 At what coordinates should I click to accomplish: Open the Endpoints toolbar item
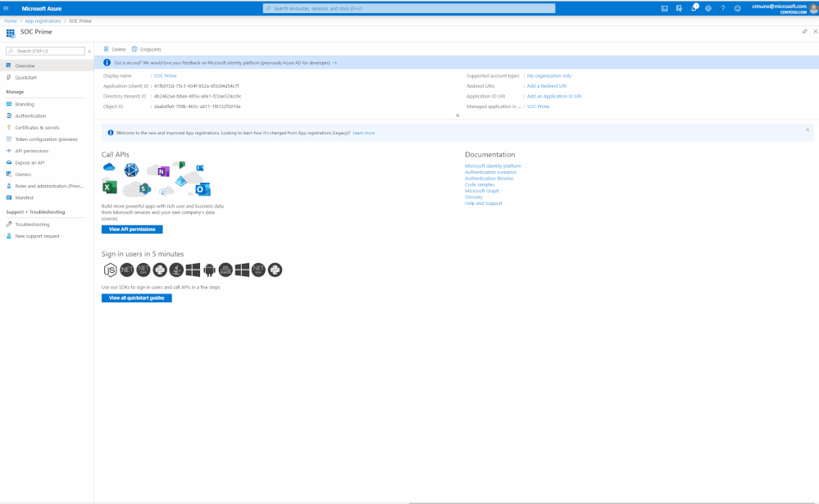[x=146, y=49]
